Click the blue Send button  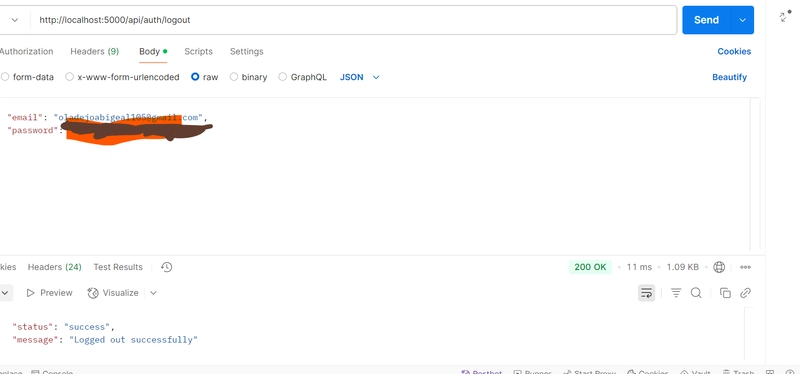pyautogui.click(x=707, y=20)
